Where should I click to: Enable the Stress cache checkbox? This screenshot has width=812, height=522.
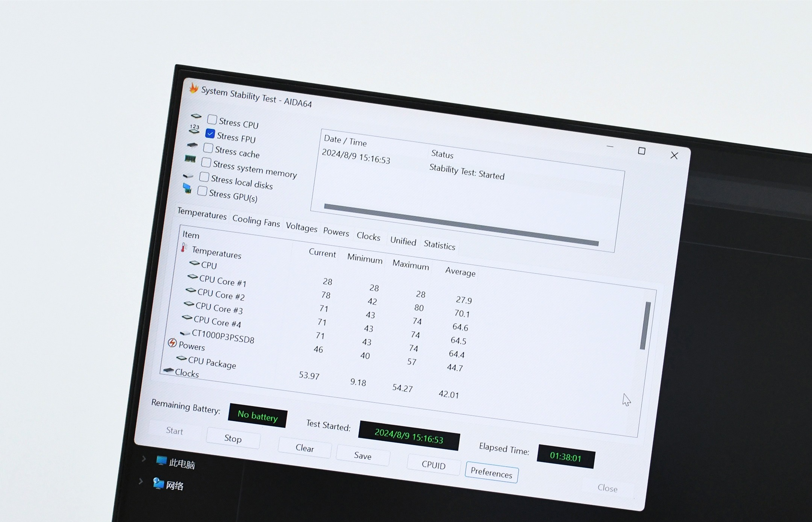point(208,148)
